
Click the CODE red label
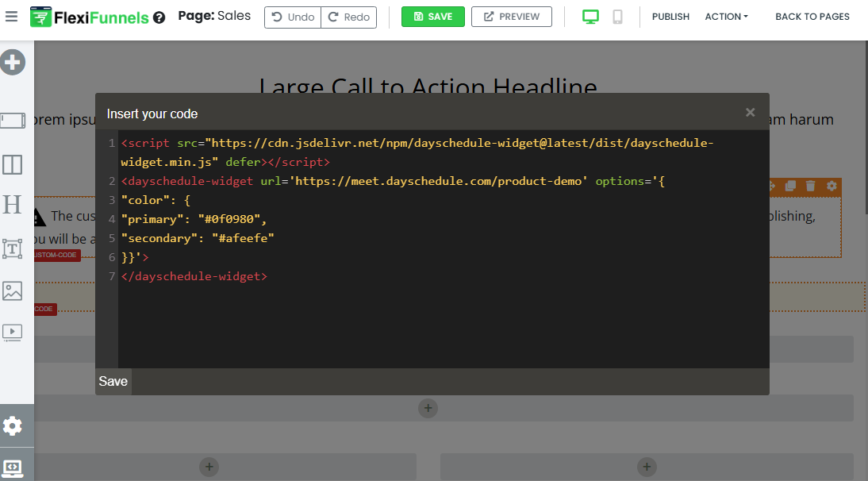(45, 309)
